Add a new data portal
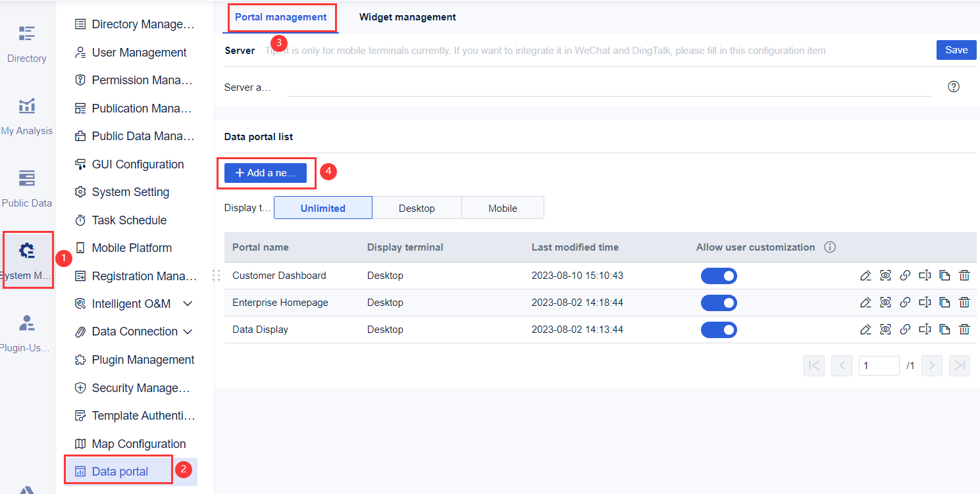This screenshot has width=980, height=494. (x=265, y=173)
